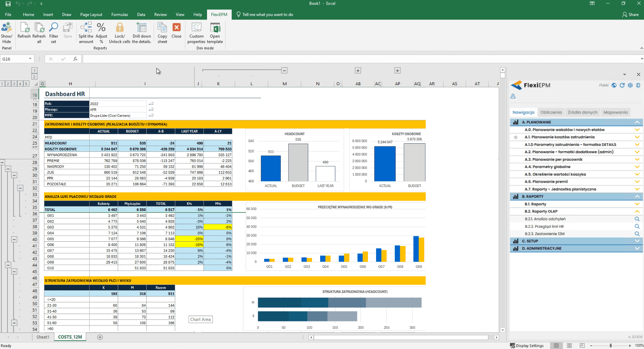Toggle favorite star beside A.1. Planowanie kosztów zatrudnienia

[x=515, y=137]
